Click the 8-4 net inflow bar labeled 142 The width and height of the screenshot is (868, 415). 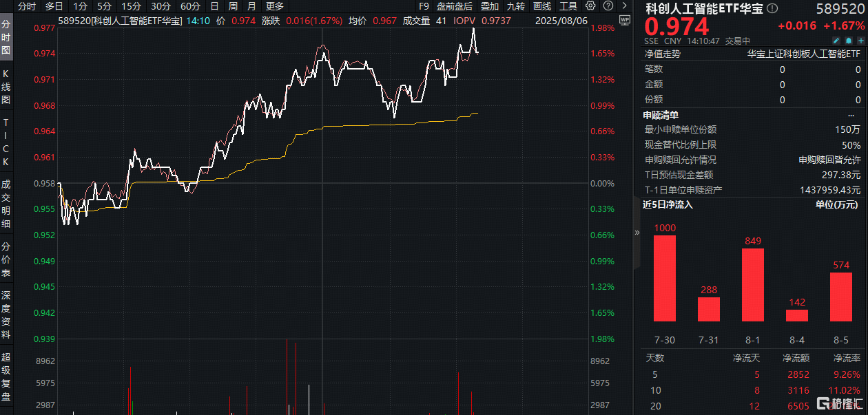tap(797, 315)
